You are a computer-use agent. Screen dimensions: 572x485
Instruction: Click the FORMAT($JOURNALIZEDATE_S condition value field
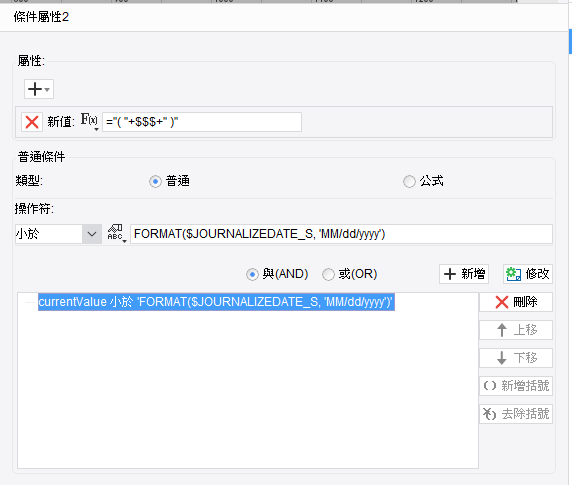pos(341,234)
